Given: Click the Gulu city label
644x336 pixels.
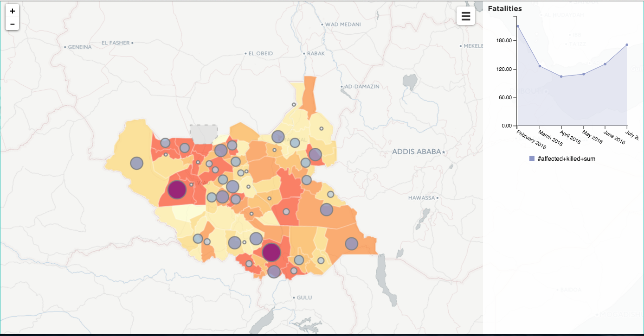Looking at the screenshot, I should coord(304,297).
